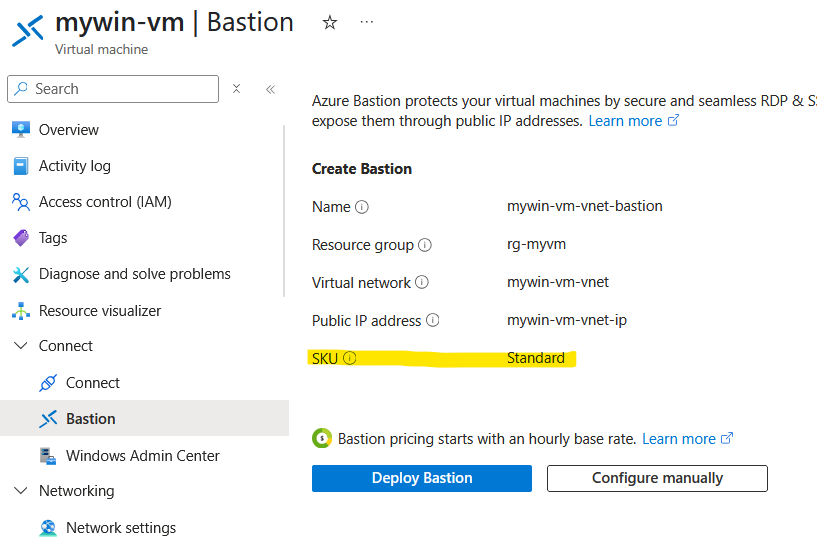
Task: Click the info icon next to Name
Action: (x=362, y=207)
